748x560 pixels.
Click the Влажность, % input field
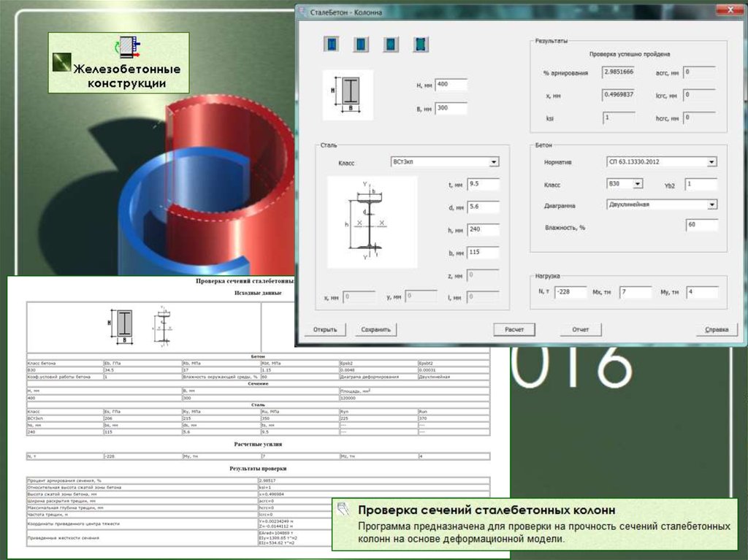tap(701, 225)
